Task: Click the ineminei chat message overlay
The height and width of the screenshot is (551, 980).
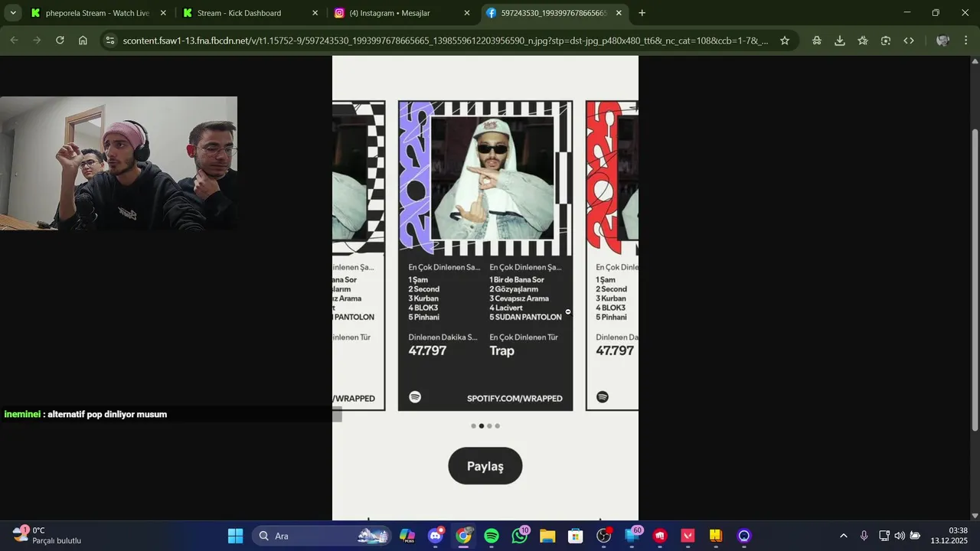Action: [x=85, y=415]
